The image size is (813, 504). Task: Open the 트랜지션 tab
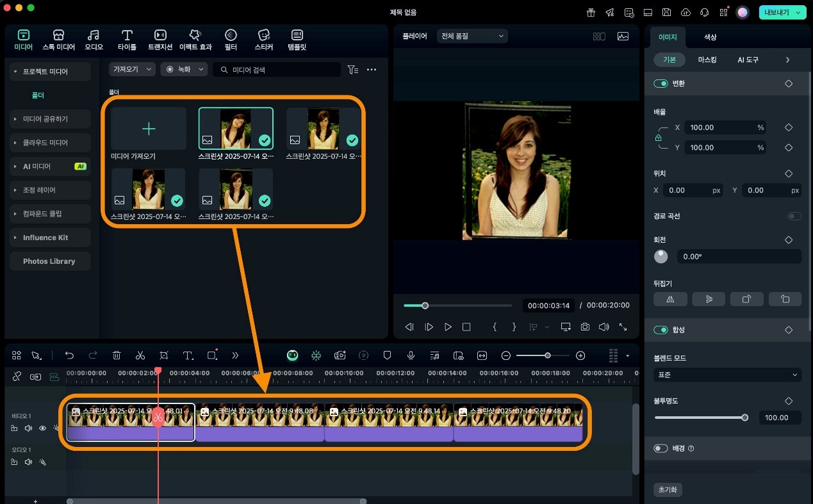(x=160, y=40)
